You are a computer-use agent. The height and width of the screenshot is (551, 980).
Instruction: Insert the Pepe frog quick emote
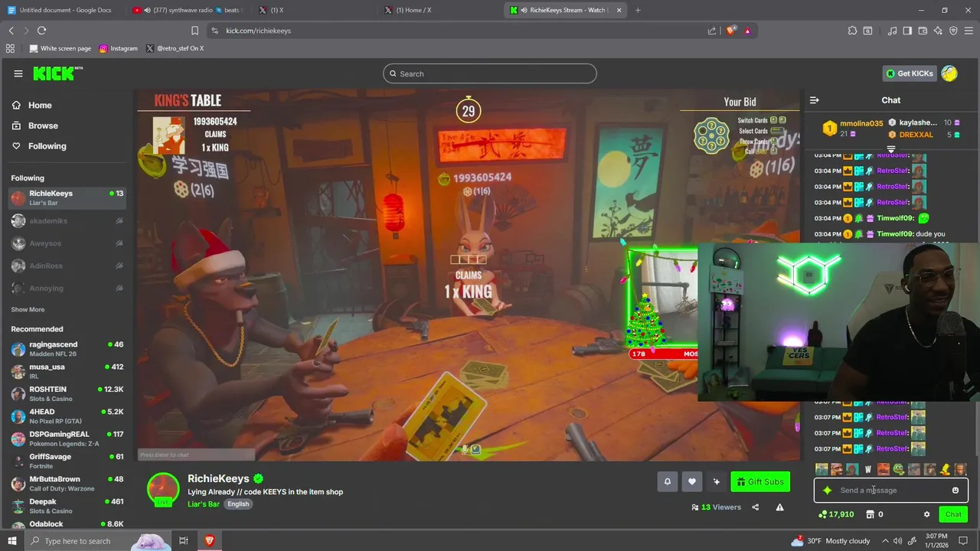click(898, 469)
